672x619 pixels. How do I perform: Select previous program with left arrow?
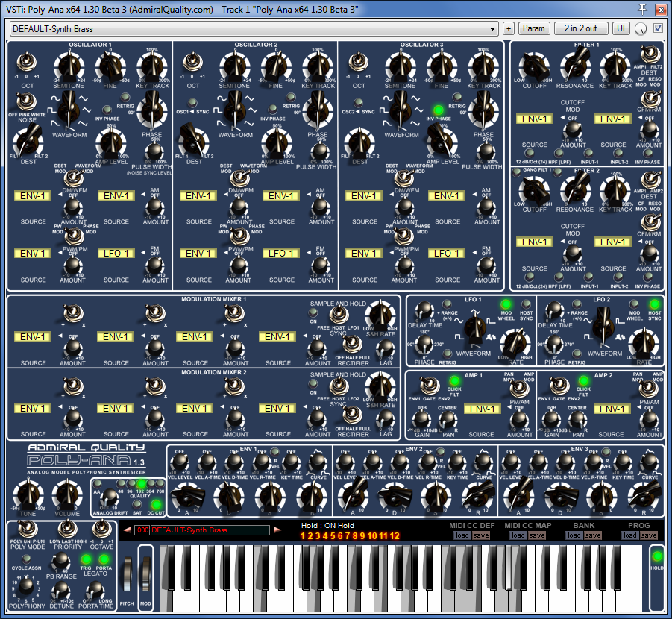[x=128, y=530]
